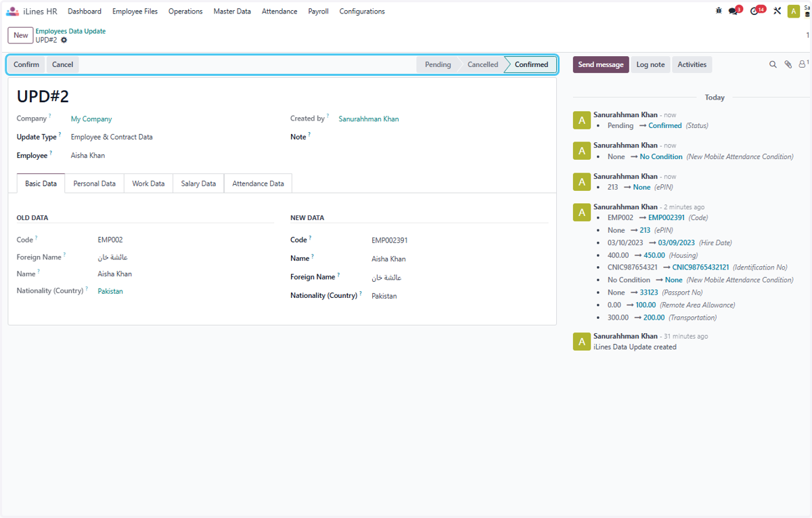Viewport: 812px width, 518px height.
Task: Click New Data Code value EMP002391
Action: click(x=390, y=240)
